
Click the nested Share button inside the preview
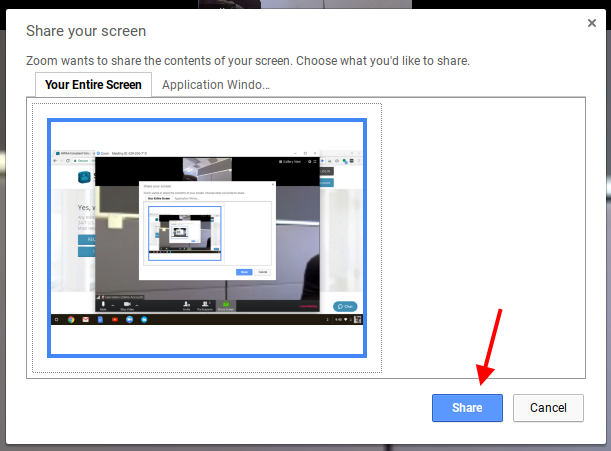[x=243, y=271]
